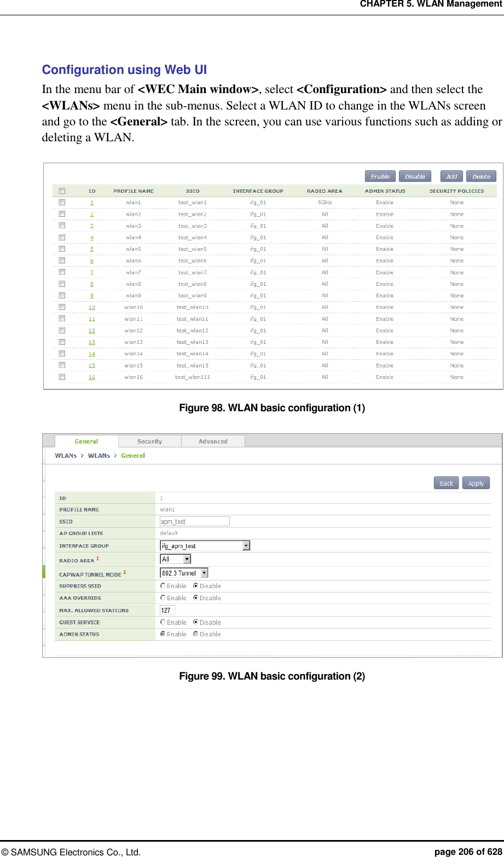Click the test_wlan111 SSID cell
Image resolution: width=504 pixels, height=857 pixels.
[193, 377]
